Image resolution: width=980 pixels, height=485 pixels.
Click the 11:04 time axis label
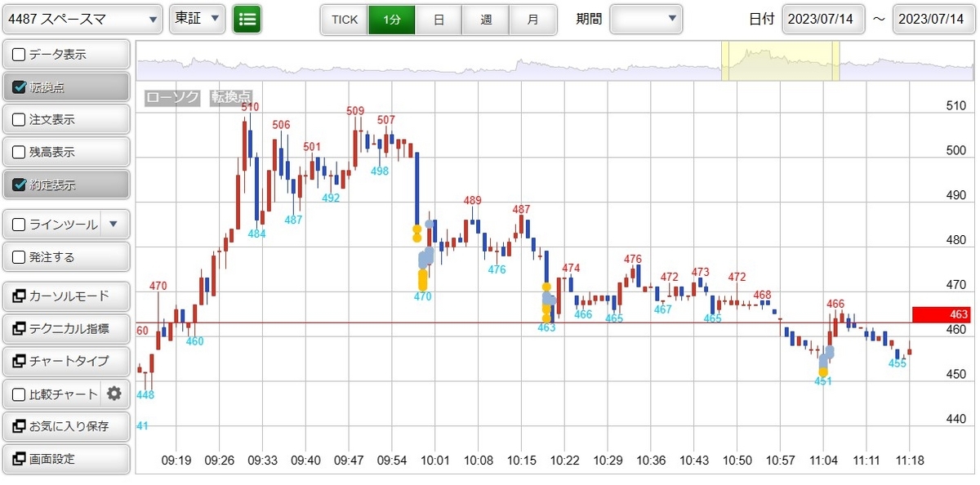pos(823,461)
